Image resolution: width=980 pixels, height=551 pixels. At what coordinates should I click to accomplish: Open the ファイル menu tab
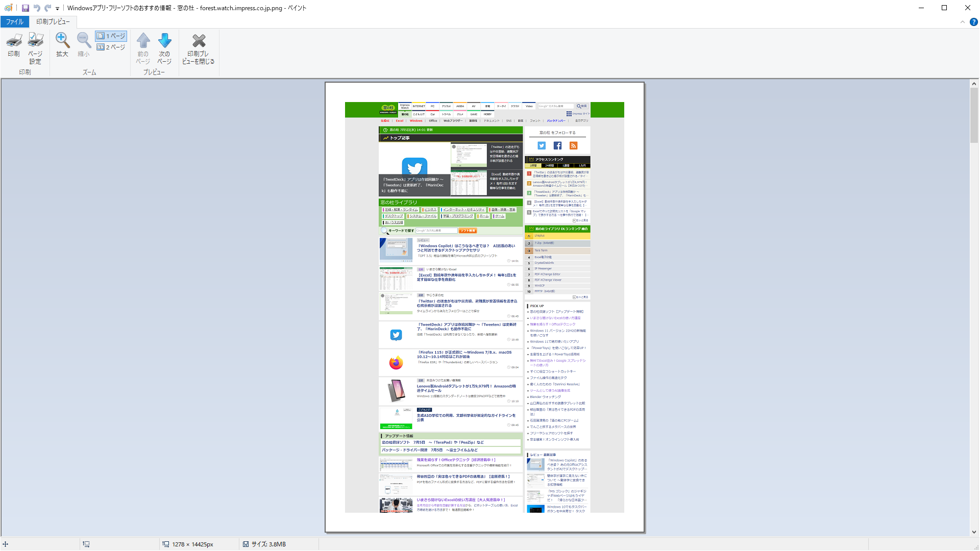[x=15, y=22]
